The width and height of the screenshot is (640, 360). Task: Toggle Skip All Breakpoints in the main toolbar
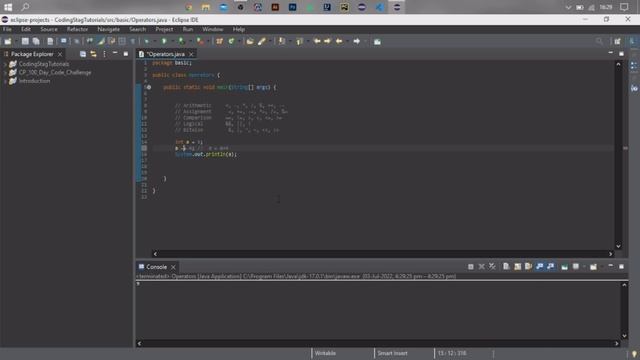tap(77, 41)
